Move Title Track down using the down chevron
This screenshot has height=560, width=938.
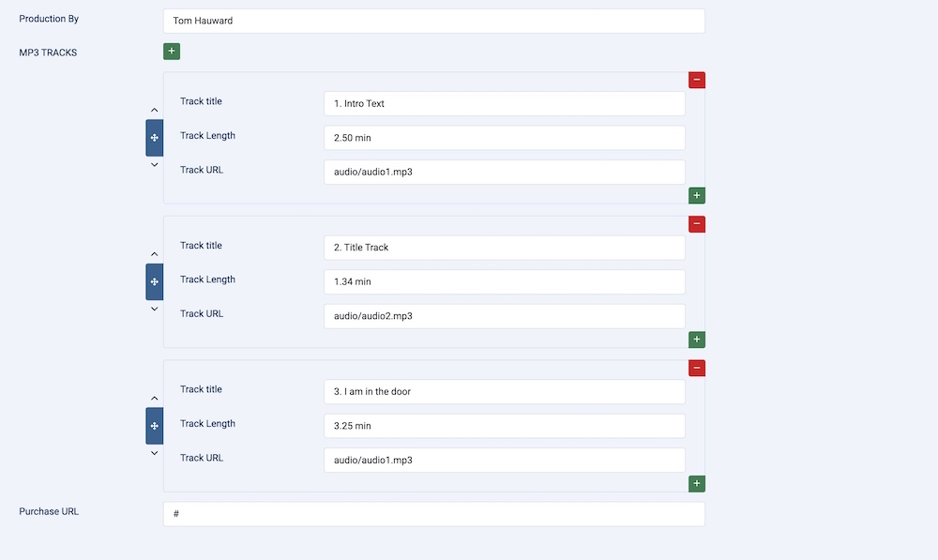point(155,309)
